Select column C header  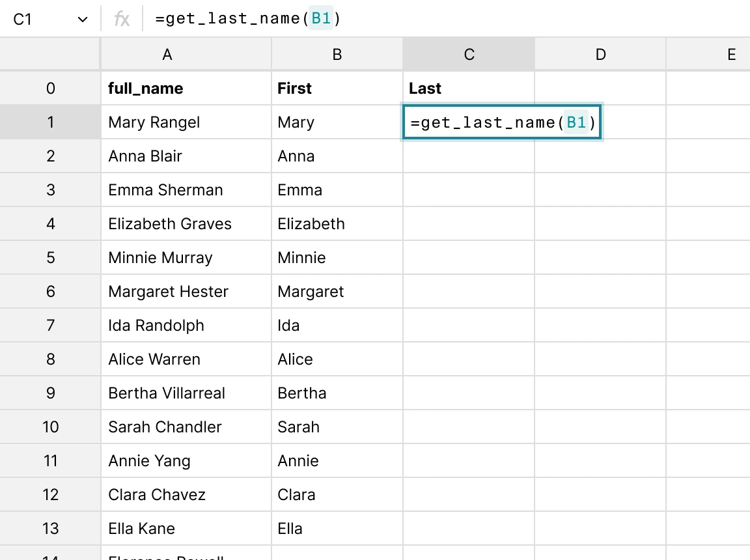468,54
